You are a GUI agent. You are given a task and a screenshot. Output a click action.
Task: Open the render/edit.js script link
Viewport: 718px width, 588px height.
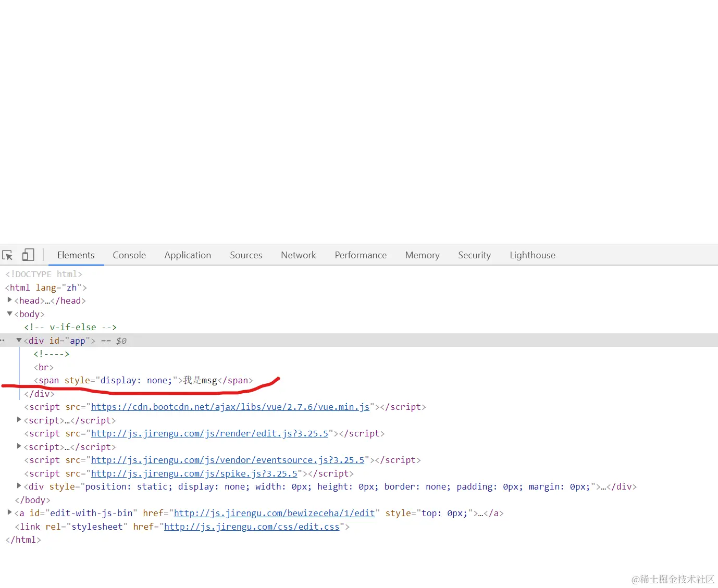pos(210,433)
